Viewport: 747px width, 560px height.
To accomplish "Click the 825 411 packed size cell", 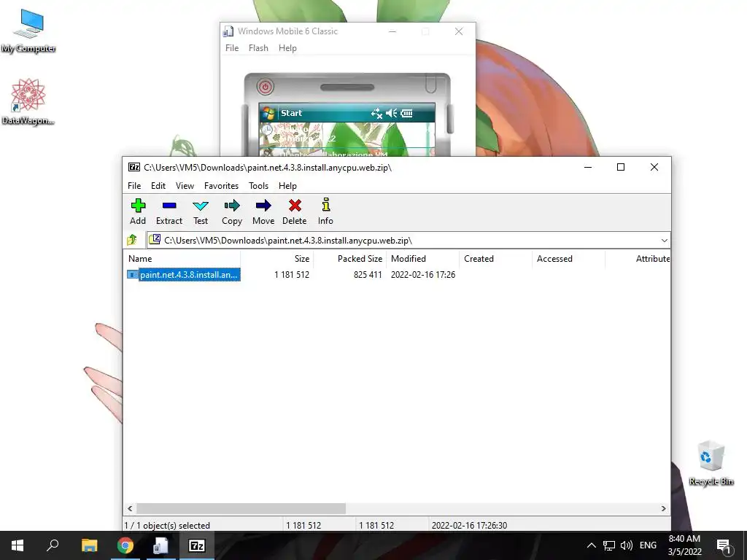I will [368, 275].
